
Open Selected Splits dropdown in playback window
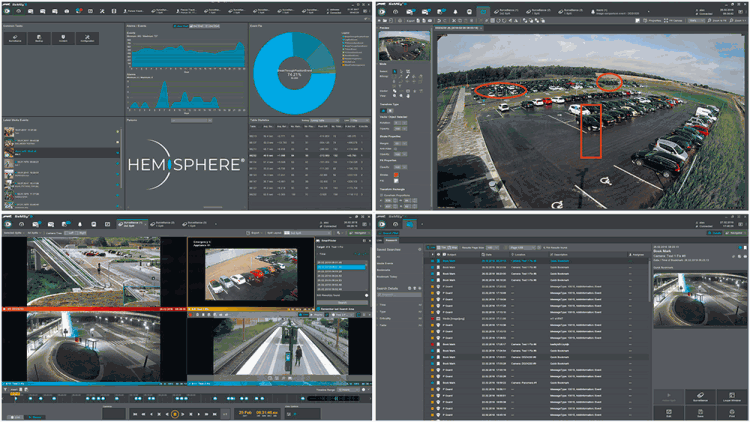(12, 233)
